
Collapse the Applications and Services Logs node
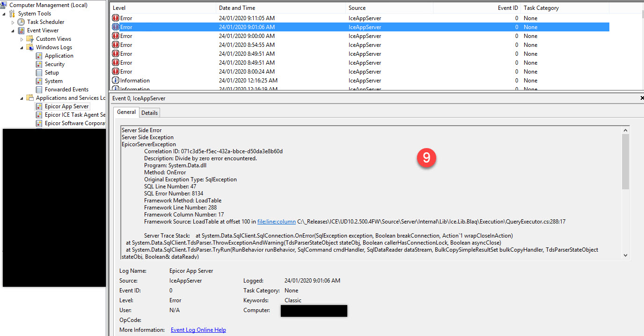(22, 98)
